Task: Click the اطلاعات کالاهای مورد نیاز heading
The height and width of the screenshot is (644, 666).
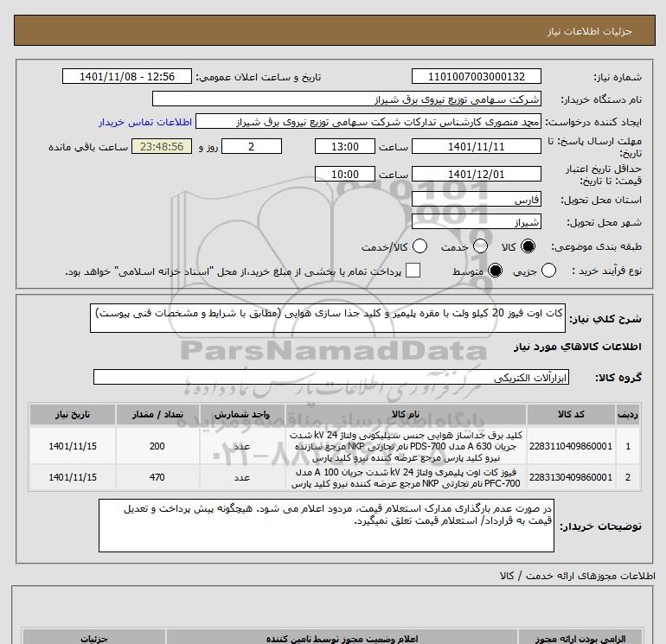Action: click(578, 347)
